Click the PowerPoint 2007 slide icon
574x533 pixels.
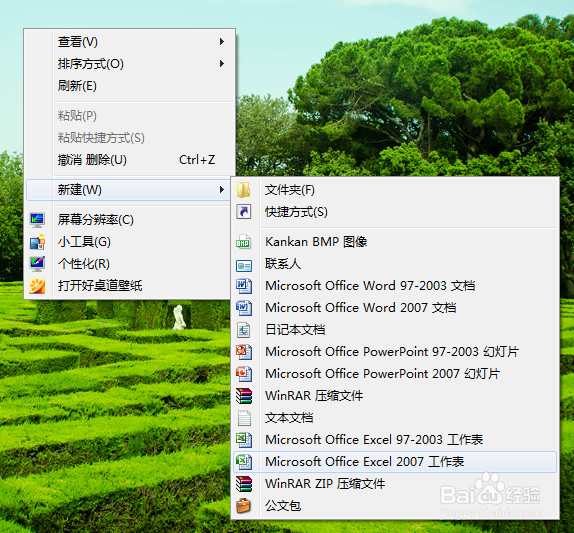click(243, 374)
